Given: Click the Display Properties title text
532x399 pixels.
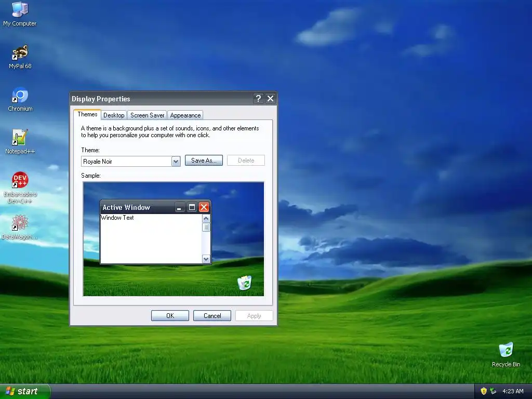Looking at the screenshot, I should coord(101,99).
